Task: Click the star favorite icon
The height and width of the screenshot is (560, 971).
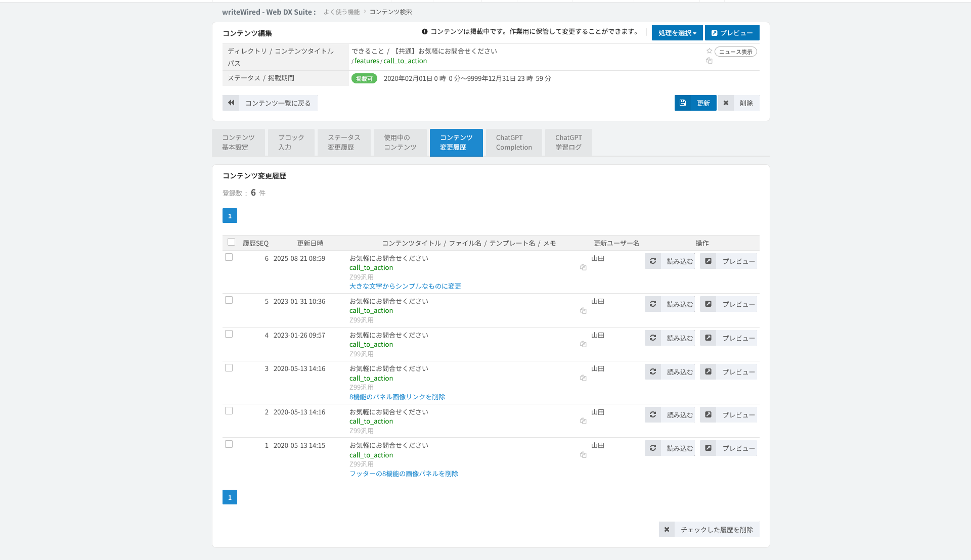Action: point(709,51)
